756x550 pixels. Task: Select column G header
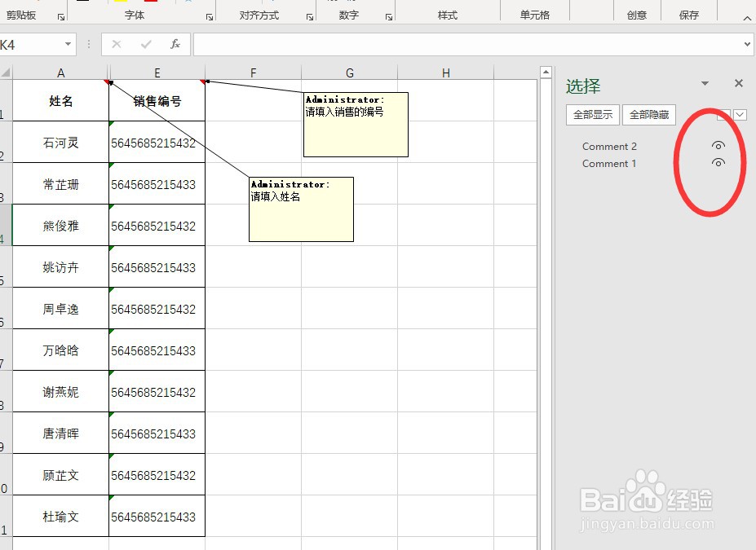350,73
